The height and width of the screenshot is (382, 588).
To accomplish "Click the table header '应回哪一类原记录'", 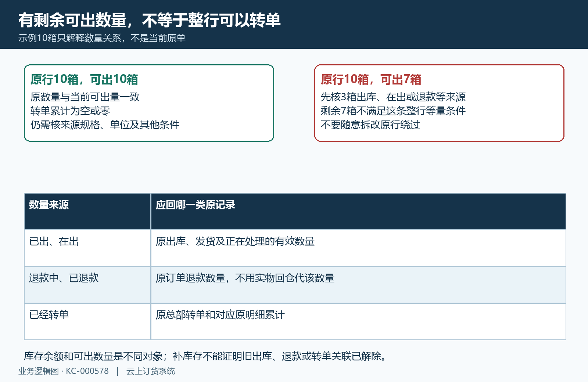I will [358, 212].
